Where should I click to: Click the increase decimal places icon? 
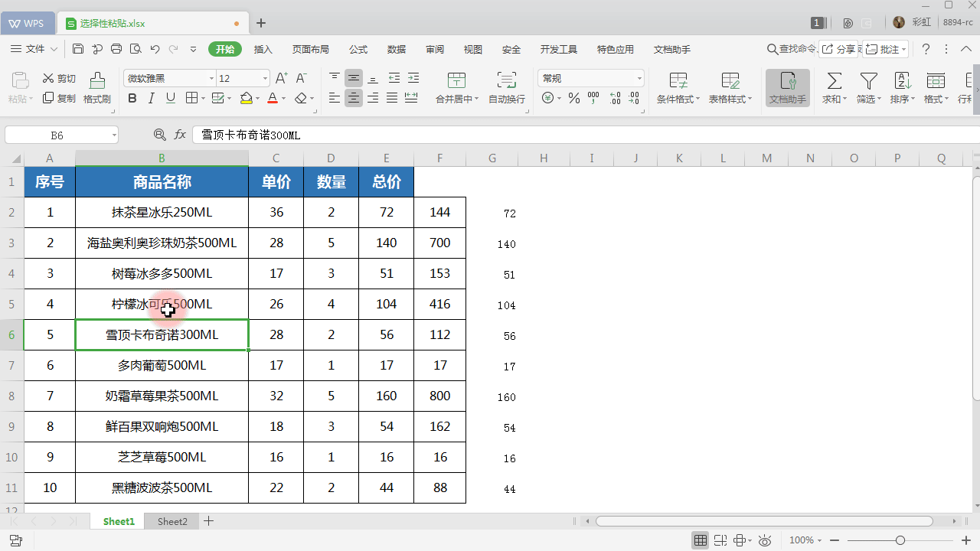(613, 98)
